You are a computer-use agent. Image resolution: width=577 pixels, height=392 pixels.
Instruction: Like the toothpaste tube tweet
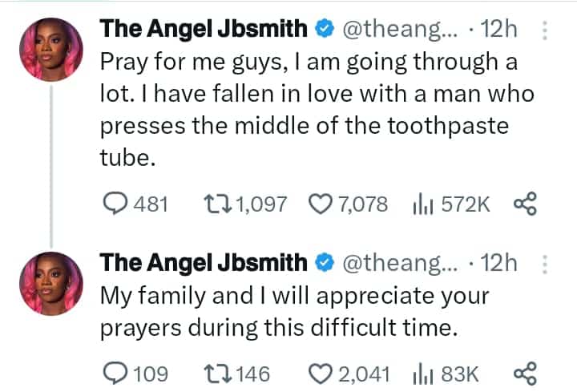pyautogui.click(x=322, y=205)
